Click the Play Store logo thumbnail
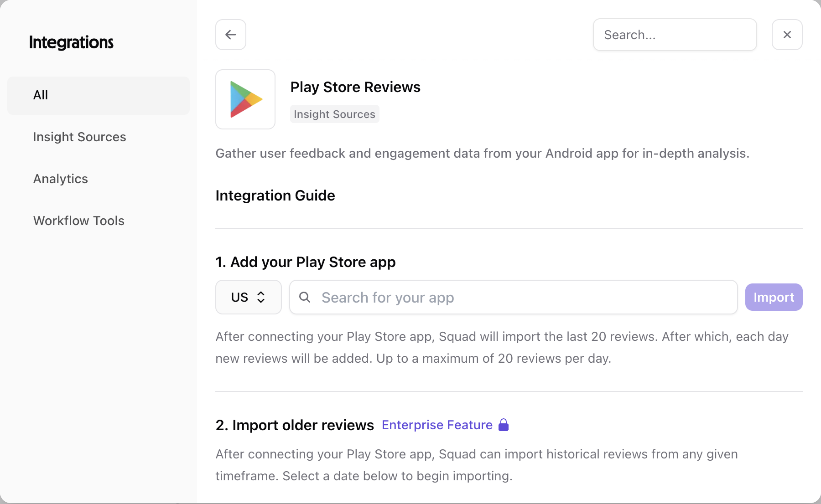The image size is (821, 504). tap(245, 99)
